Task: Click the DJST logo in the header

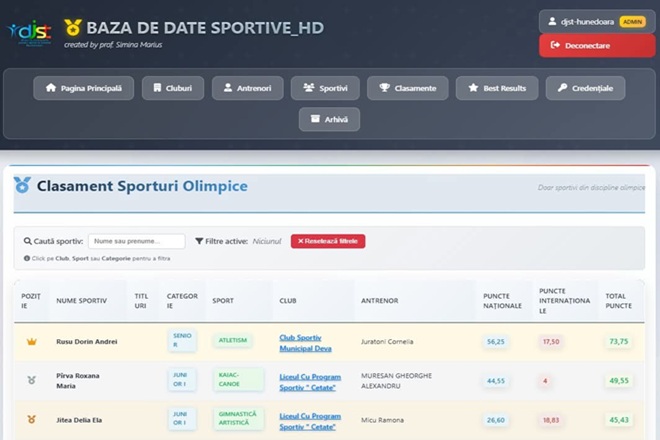Action: 29,33
